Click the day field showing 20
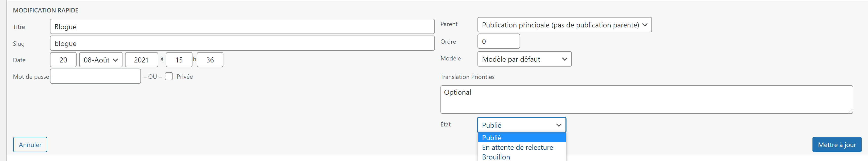 [63, 60]
